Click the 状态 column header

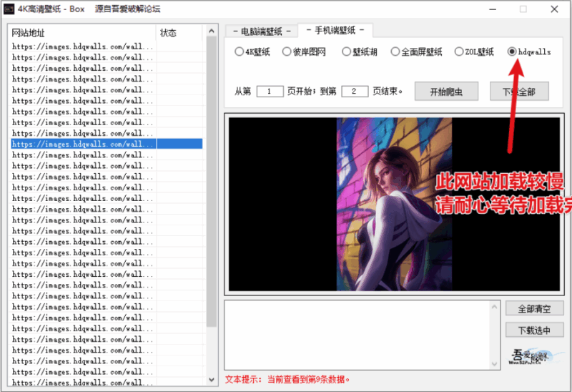tap(179, 33)
